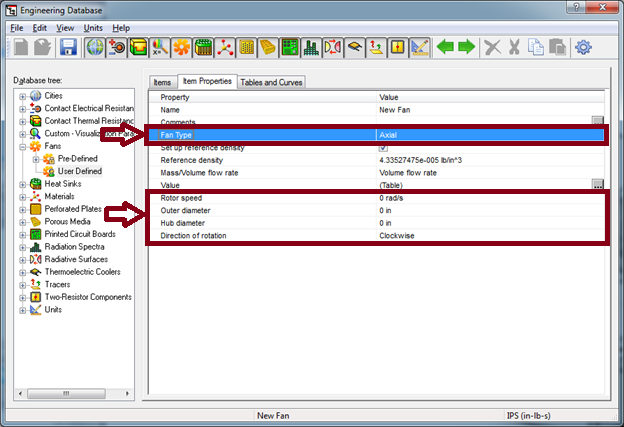This screenshot has width=624, height=427.
Task: Switch to the Items tab
Action: (x=162, y=82)
